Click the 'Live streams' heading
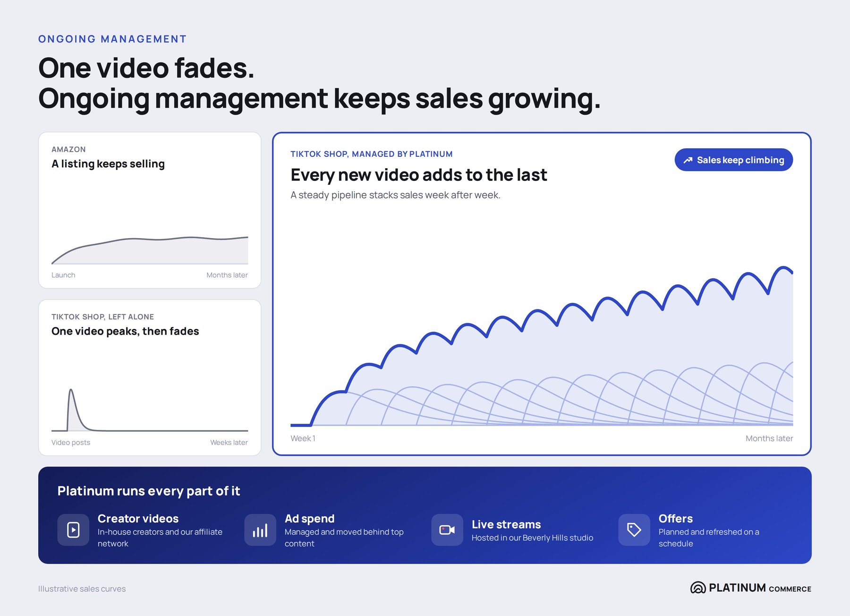The width and height of the screenshot is (850, 616). pyautogui.click(x=506, y=524)
